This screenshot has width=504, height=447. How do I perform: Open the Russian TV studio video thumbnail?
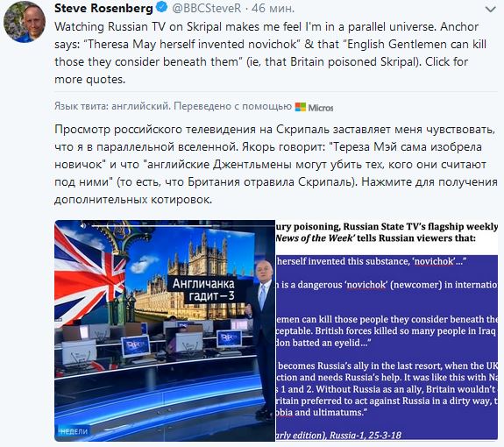[165, 330]
